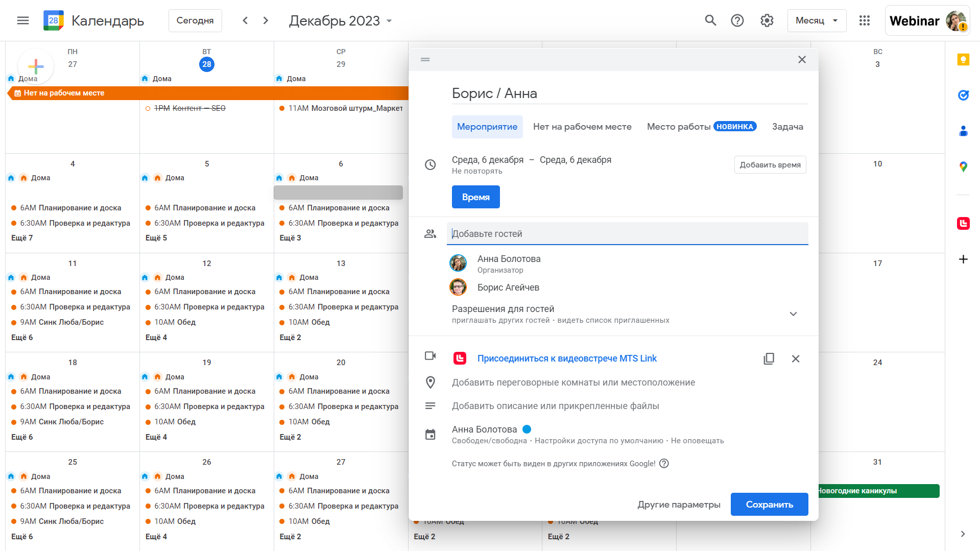
Task: Expand 'Ещё 6' events on December 11
Action: pyautogui.click(x=22, y=337)
